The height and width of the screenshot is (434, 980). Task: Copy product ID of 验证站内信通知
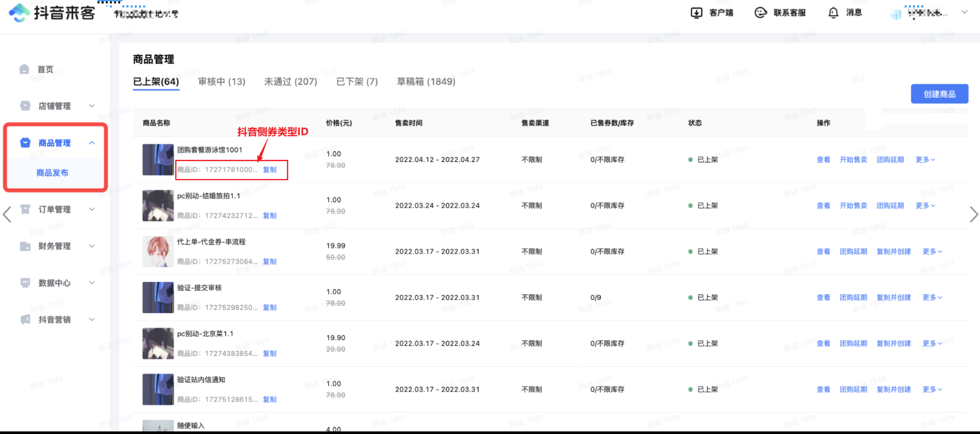click(x=270, y=400)
